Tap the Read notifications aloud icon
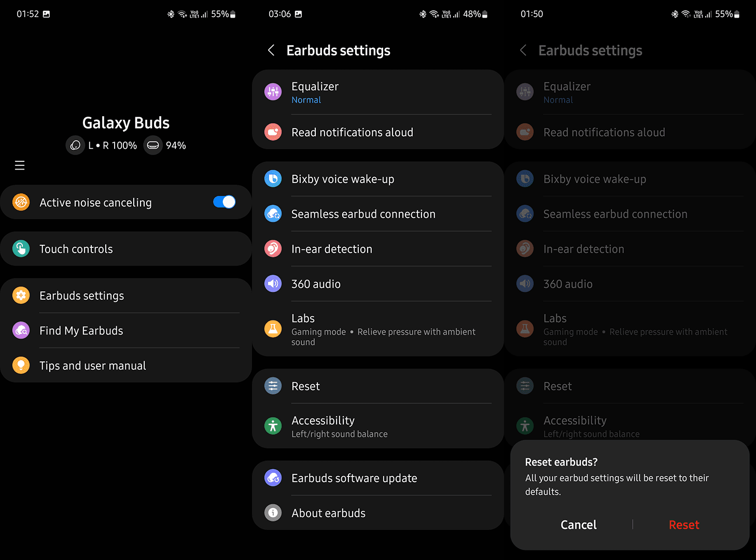756x560 pixels. point(273,132)
